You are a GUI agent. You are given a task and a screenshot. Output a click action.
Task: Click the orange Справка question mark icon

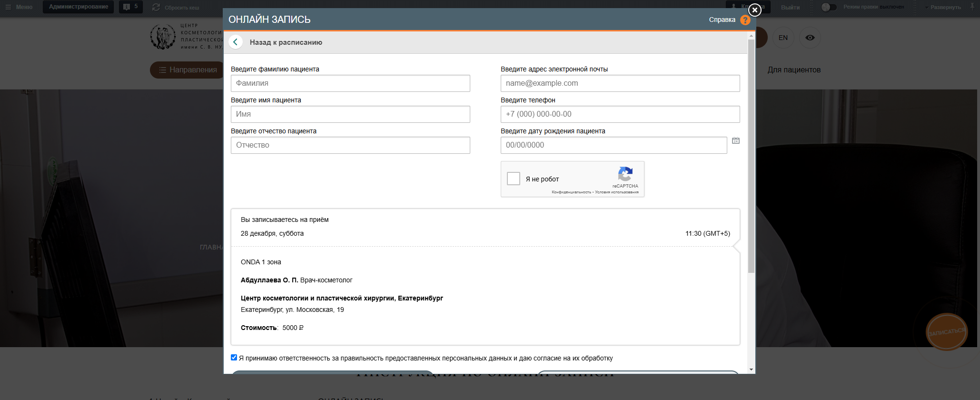[745, 20]
